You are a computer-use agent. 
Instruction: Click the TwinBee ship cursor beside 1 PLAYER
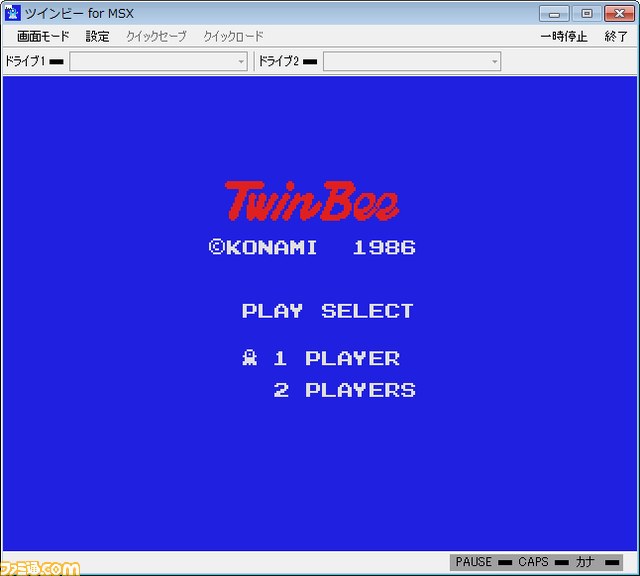pos(249,358)
